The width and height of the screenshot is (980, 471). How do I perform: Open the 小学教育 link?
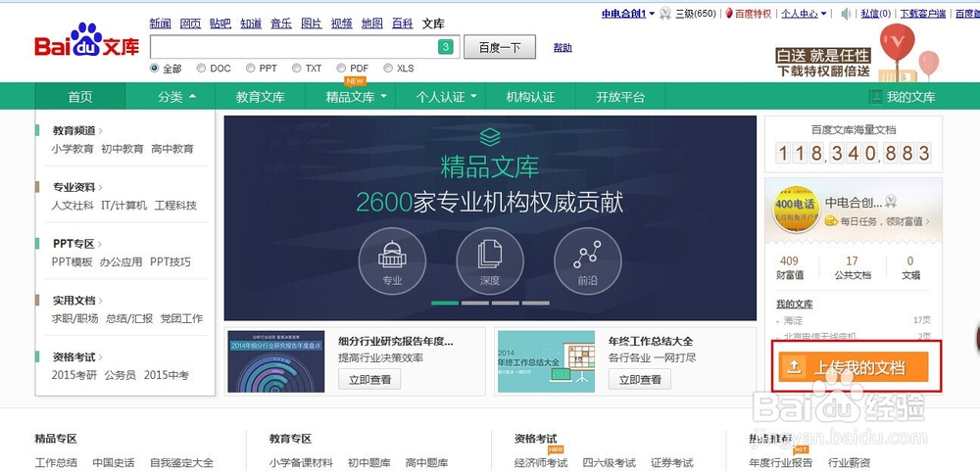73,149
